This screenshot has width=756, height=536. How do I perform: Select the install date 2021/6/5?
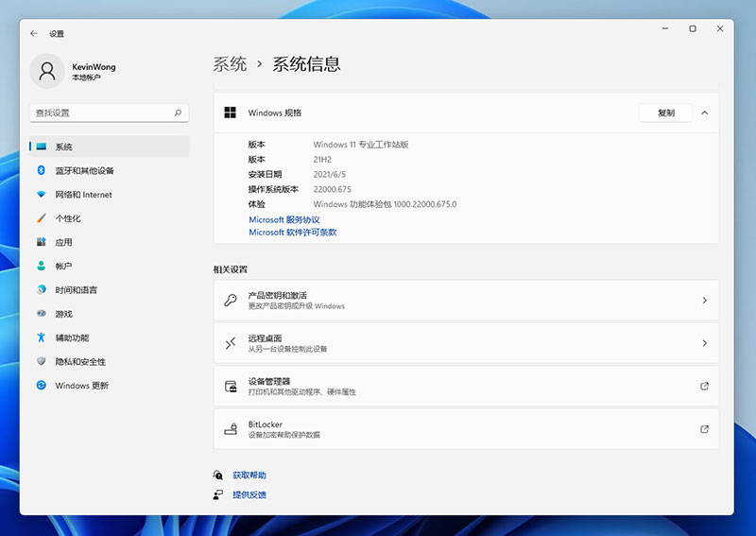(329, 174)
